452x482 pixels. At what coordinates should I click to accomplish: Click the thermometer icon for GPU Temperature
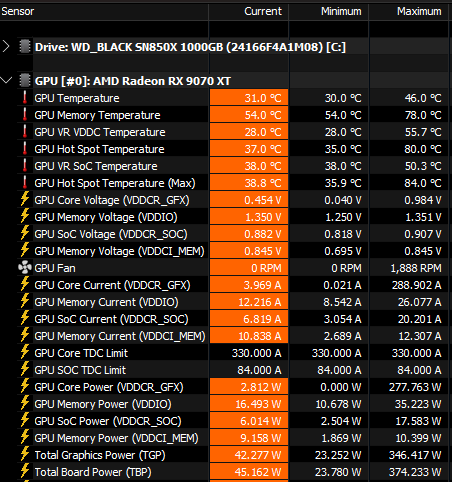(x=25, y=97)
